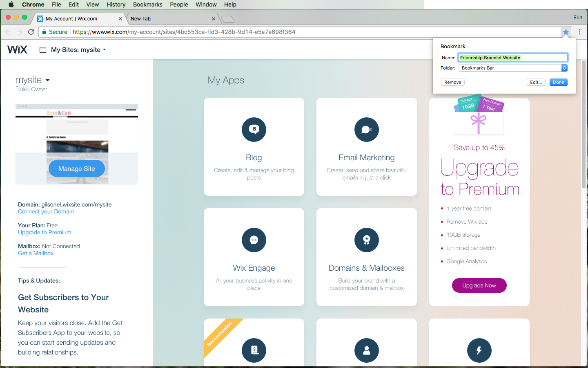Click the Get a Mailbox link

pos(36,253)
